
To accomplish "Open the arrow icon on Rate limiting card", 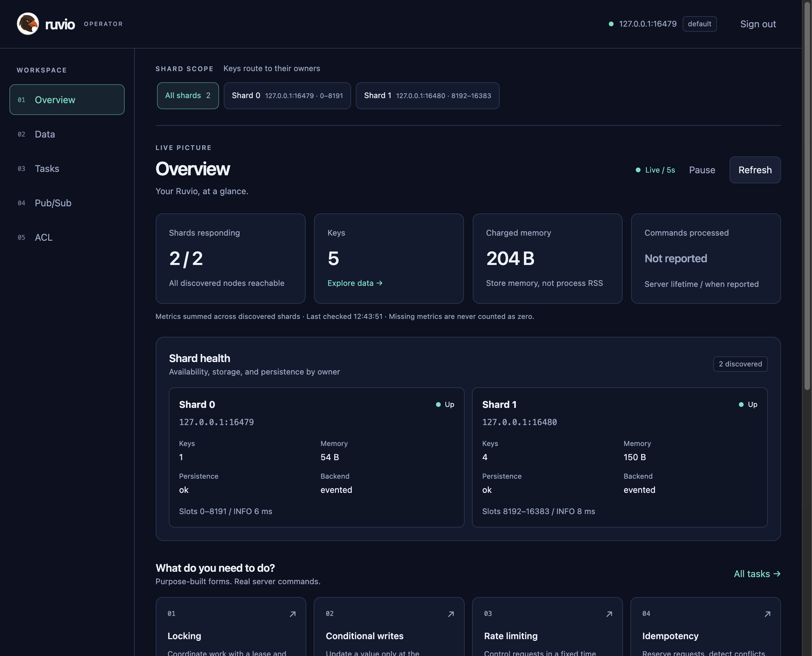I will coord(609,614).
